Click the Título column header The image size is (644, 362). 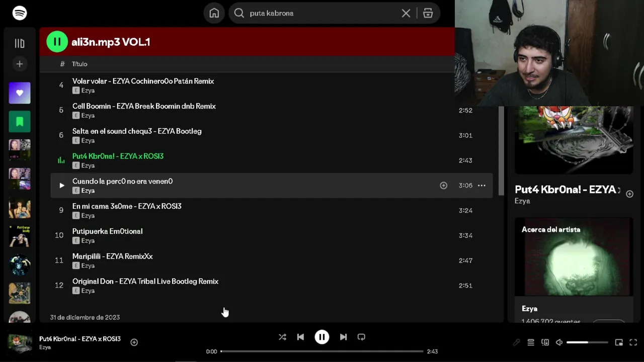(x=79, y=64)
